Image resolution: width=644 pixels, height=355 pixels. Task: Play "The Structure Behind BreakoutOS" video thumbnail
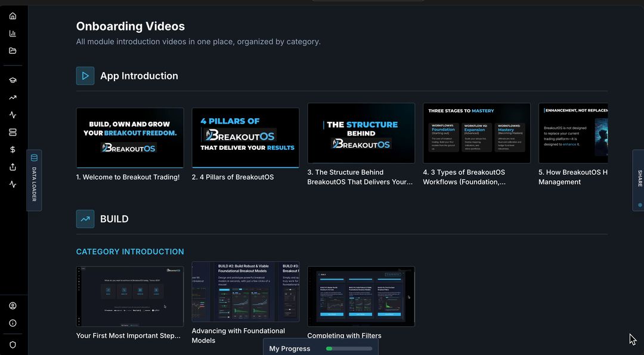click(361, 133)
